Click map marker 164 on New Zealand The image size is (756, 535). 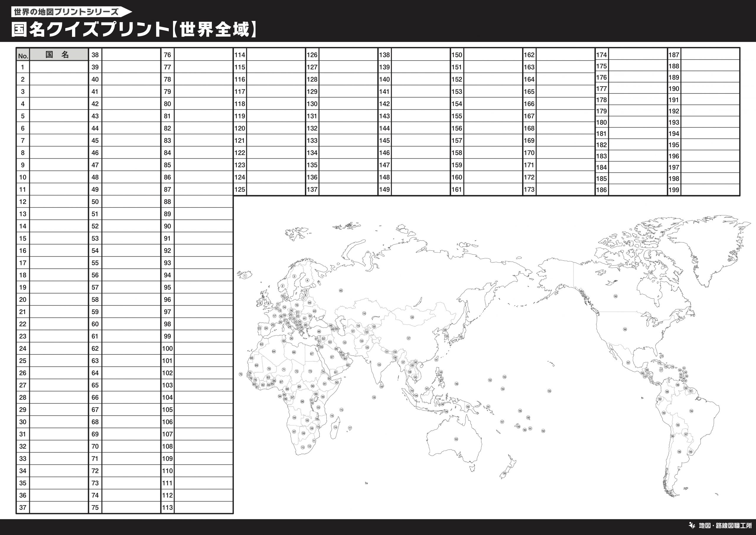504,473
